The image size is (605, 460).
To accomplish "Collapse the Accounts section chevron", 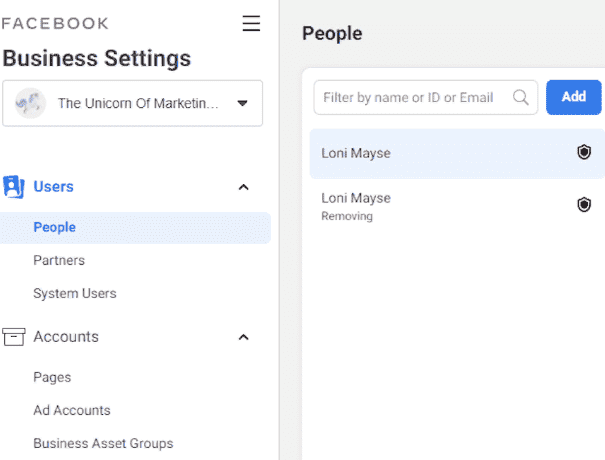I will tap(243, 337).
